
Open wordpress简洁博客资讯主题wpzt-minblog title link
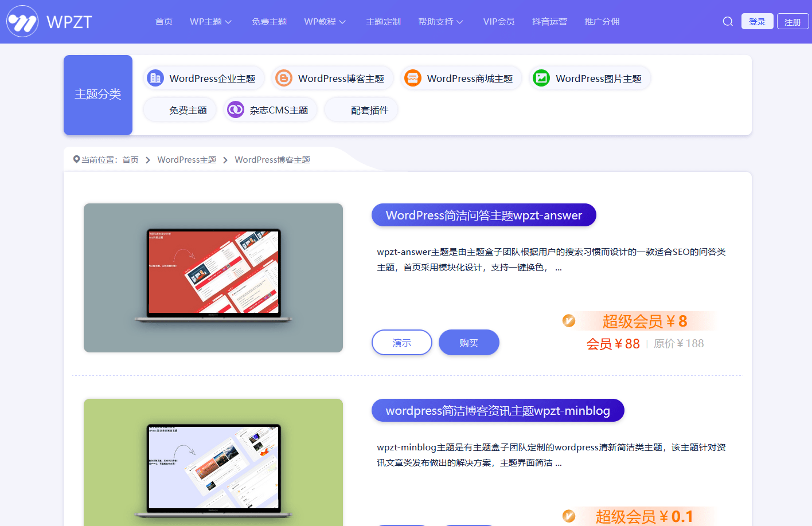tap(498, 410)
